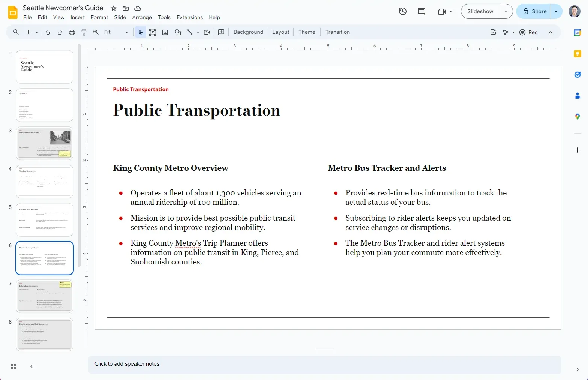
Task: Redo the last action
Action: coord(60,32)
